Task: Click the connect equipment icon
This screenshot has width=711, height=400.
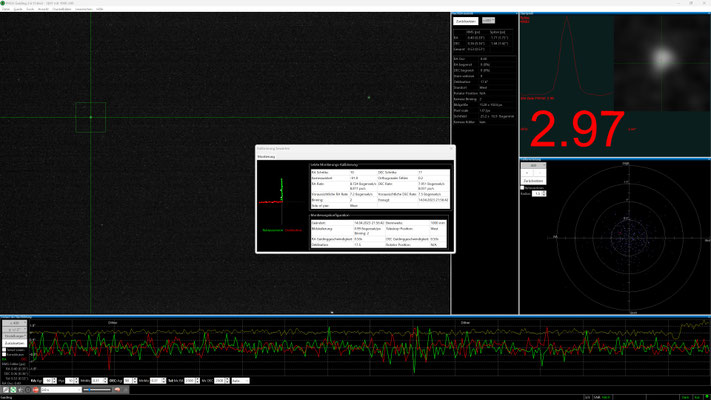Action: 5,390
